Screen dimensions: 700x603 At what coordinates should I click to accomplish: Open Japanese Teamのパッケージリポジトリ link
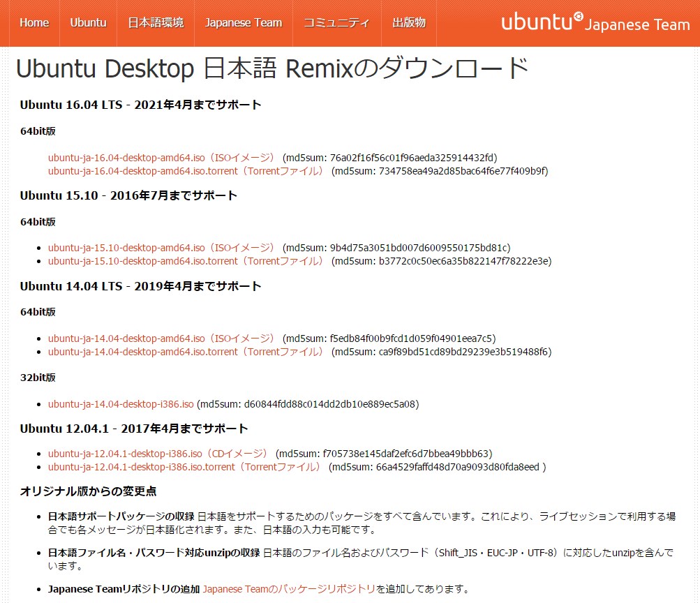[290, 589]
